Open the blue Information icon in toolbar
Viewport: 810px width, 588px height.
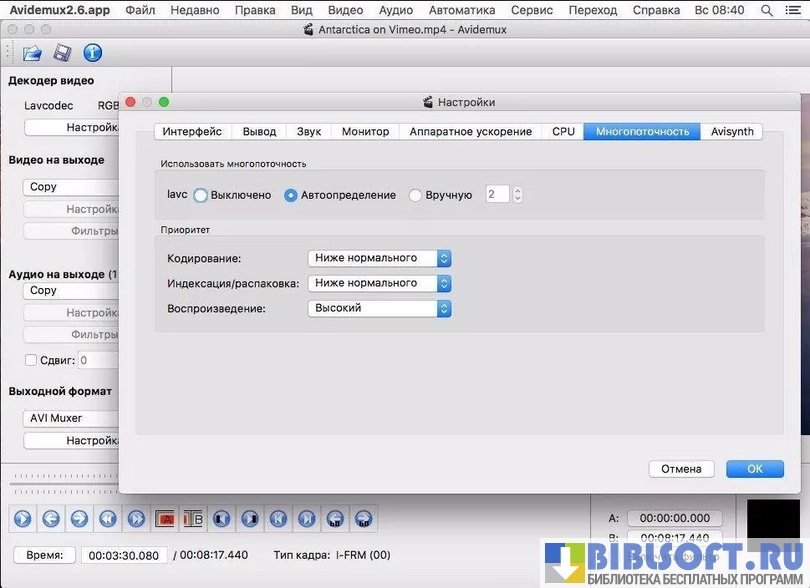pyautogui.click(x=92, y=53)
